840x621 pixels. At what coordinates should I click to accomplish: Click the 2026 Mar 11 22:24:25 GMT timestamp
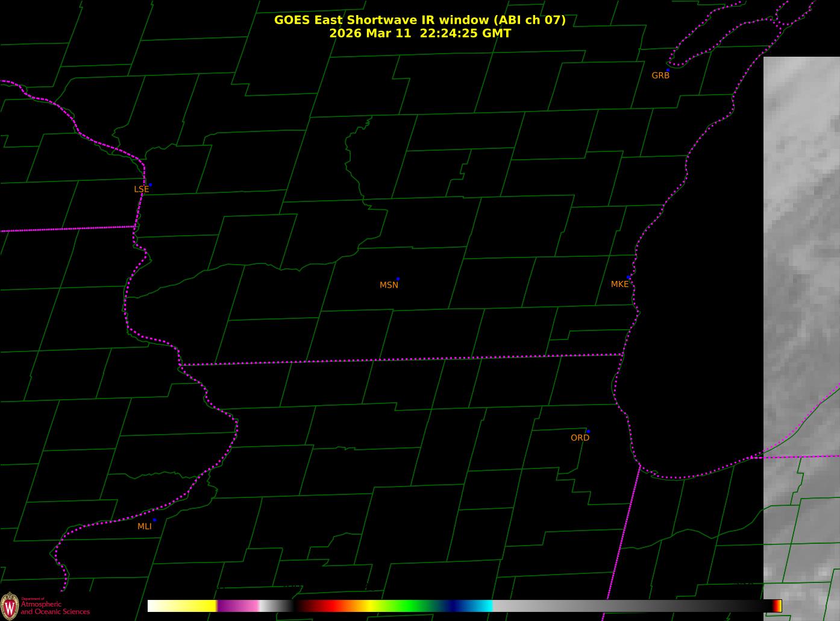[x=420, y=33]
